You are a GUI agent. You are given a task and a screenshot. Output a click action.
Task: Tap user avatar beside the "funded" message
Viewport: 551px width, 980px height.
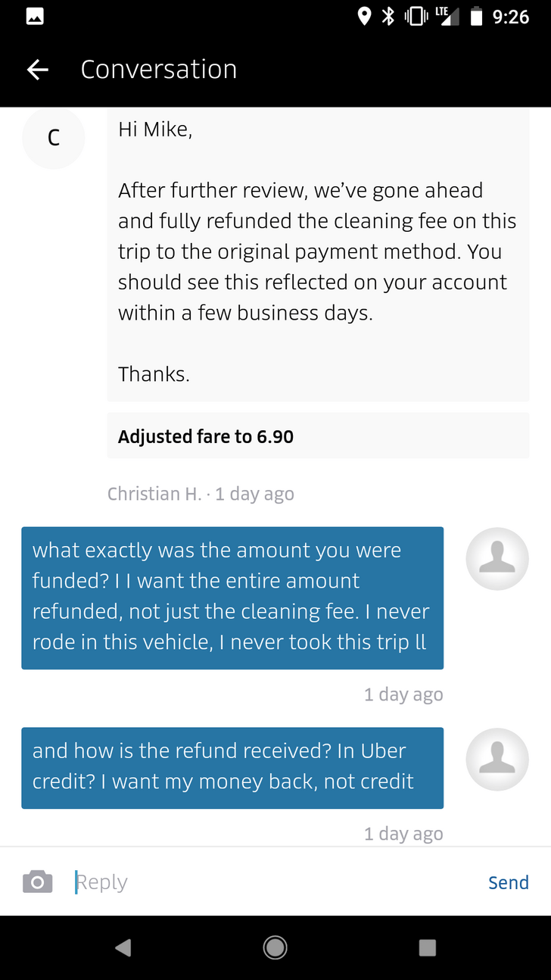(x=497, y=558)
